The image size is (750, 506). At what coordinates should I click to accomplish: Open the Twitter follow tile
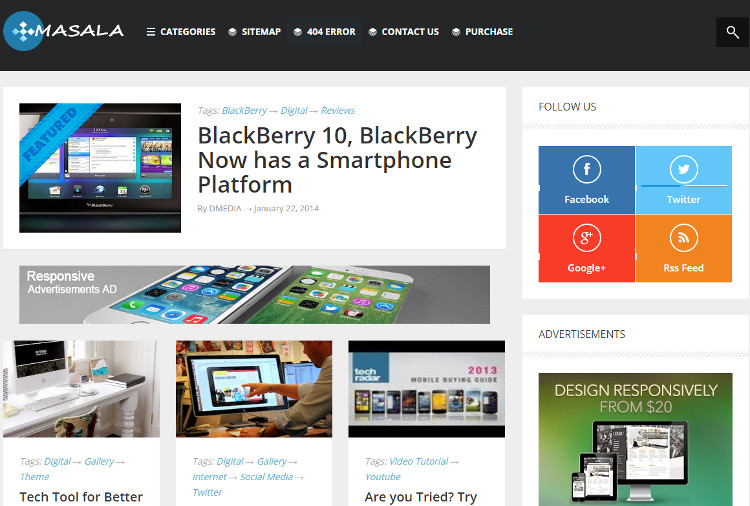684,180
